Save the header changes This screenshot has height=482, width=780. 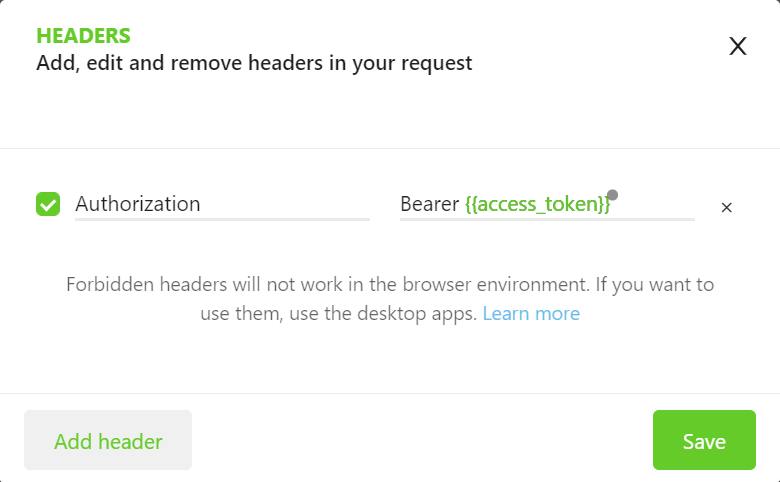704,440
